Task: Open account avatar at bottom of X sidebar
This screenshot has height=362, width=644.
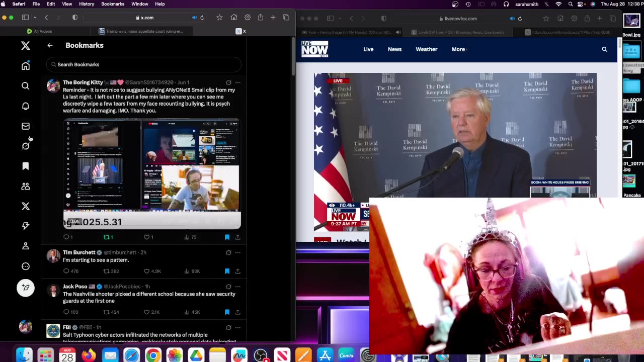Action: click(26, 327)
